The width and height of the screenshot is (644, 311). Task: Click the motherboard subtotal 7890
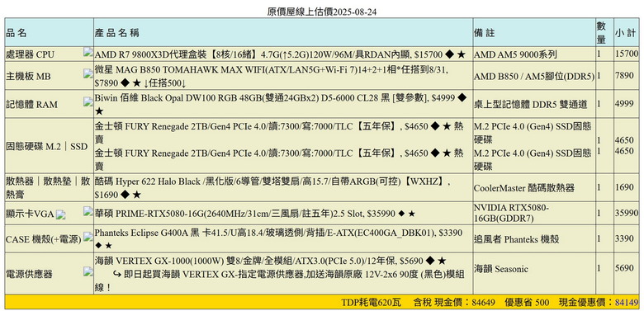(624, 76)
